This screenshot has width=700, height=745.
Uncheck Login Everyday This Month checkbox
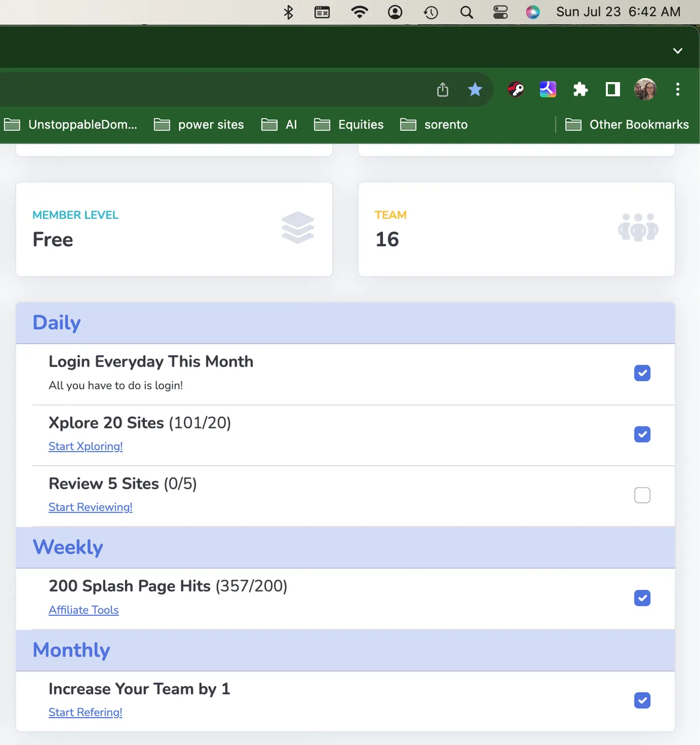[x=642, y=373]
